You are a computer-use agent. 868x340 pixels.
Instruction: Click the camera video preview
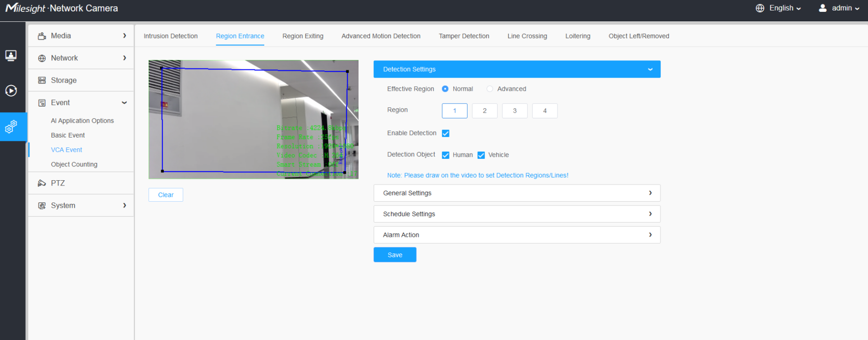coord(253,119)
